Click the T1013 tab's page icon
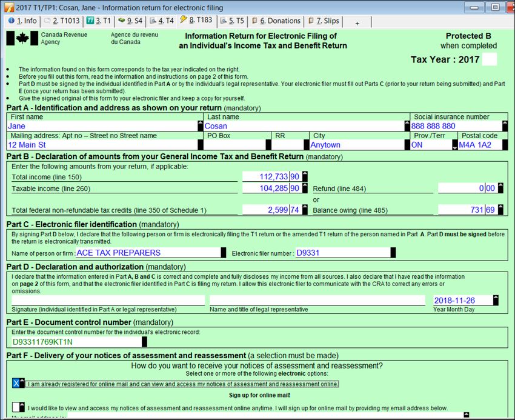 pyautogui.click(x=47, y=21)
